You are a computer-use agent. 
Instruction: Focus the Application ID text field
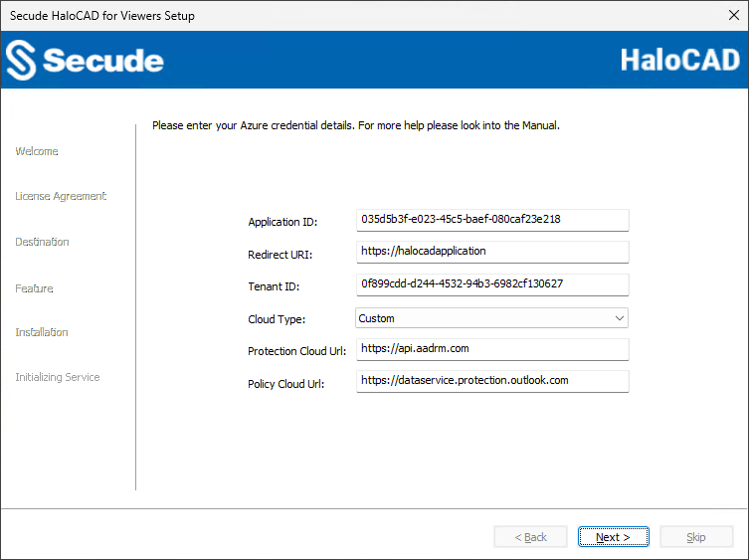click(x=492, y=219)
